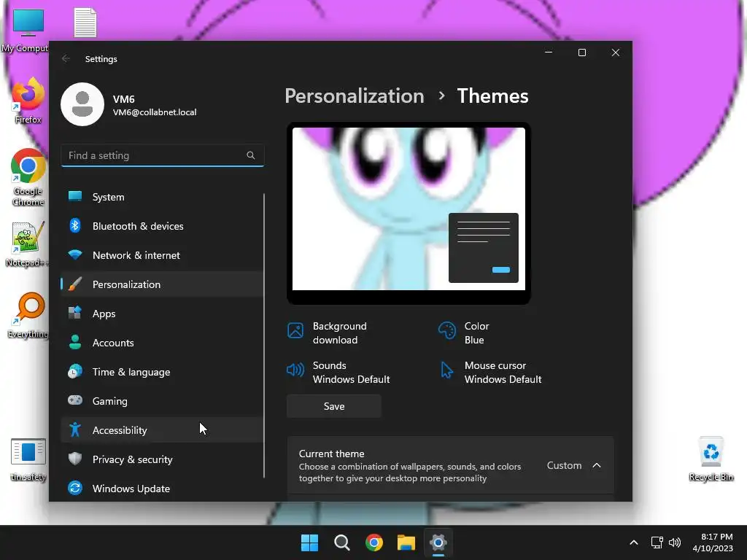747x560 pixels.
Task: Open Accounts settings category
Action: [x=162, y=343]
